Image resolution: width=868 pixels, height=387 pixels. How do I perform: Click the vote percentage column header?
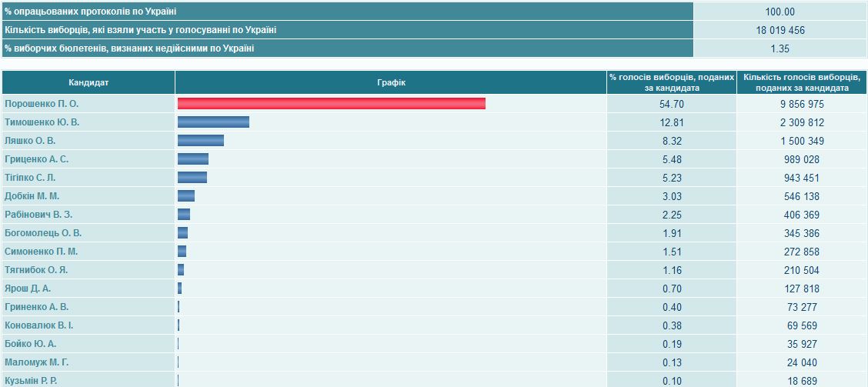[x=671, y=82]
